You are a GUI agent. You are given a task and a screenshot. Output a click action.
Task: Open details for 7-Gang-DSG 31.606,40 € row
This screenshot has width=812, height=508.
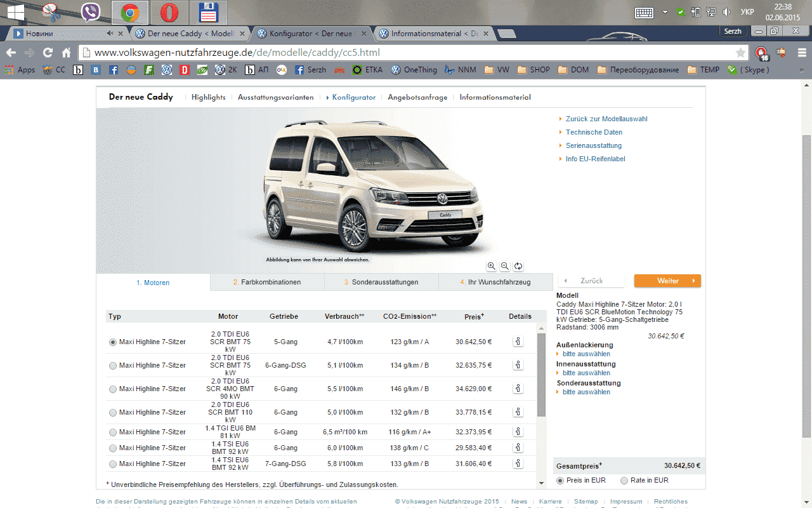coord(518,464)
